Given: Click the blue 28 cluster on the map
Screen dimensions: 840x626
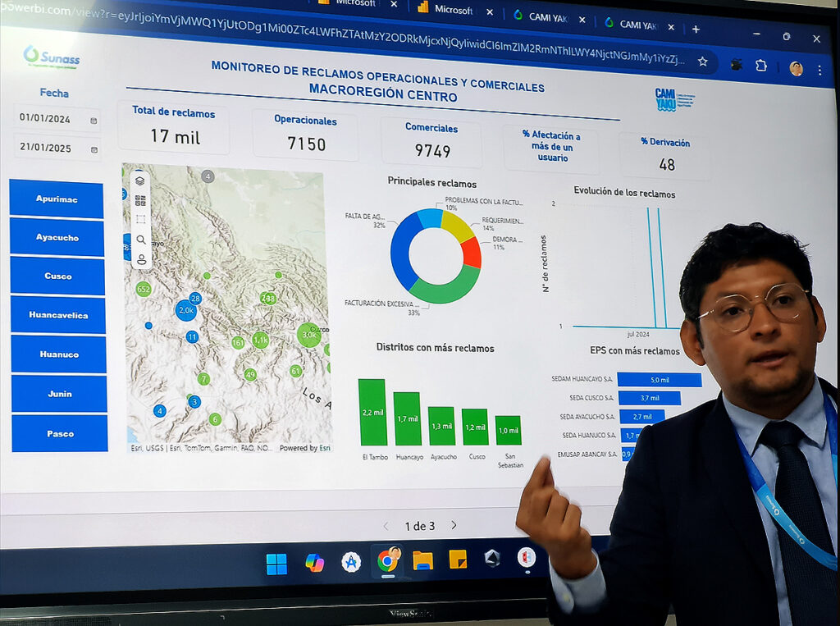Looking at the screenshot, I should (x=195, y=299).
